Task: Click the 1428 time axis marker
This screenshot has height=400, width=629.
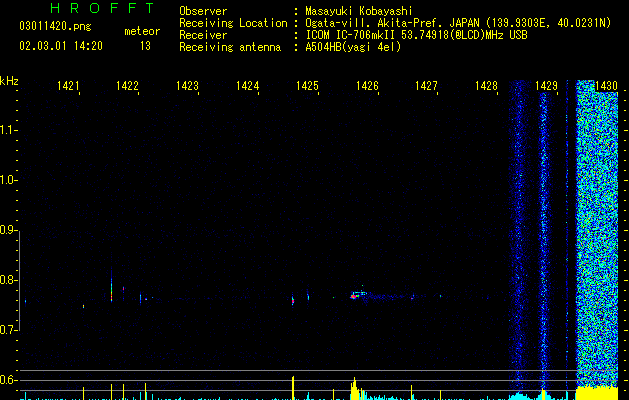Action: 486,86
